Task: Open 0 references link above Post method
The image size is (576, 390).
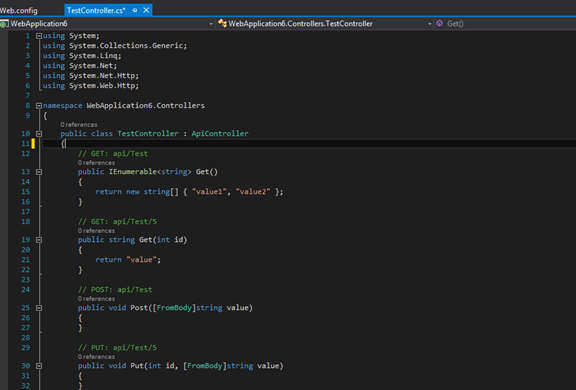Action: coord(96,299)
